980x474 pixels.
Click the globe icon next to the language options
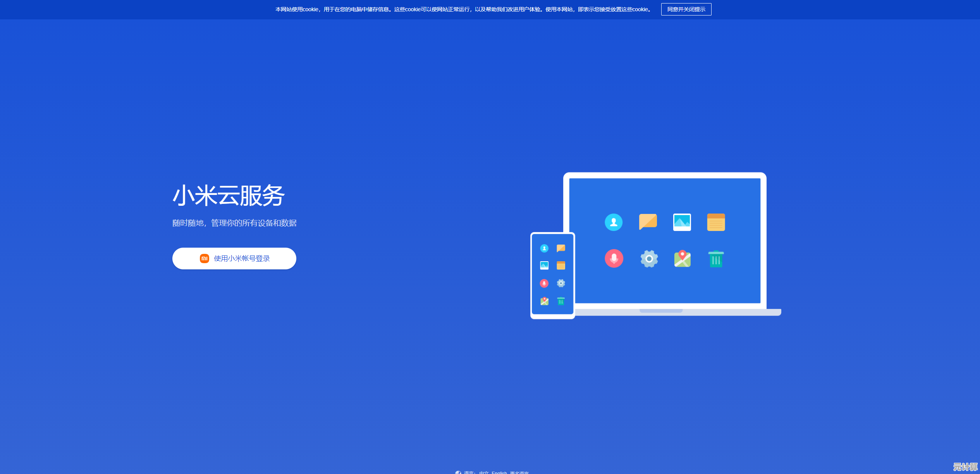458,473
